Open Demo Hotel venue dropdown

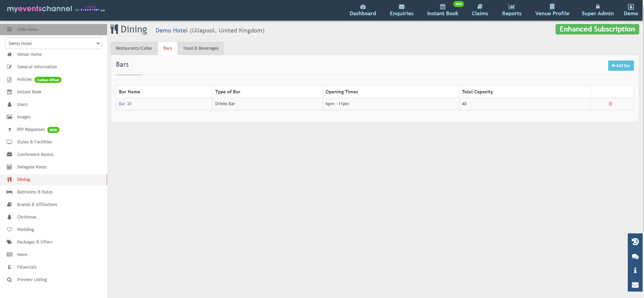click(x=53, y=43)
